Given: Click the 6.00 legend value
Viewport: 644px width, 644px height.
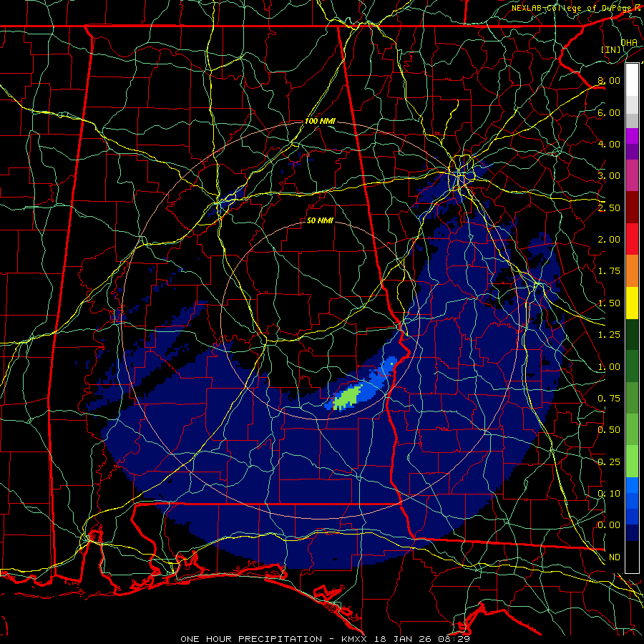Looking at the screenshot, I should (609, 112).
